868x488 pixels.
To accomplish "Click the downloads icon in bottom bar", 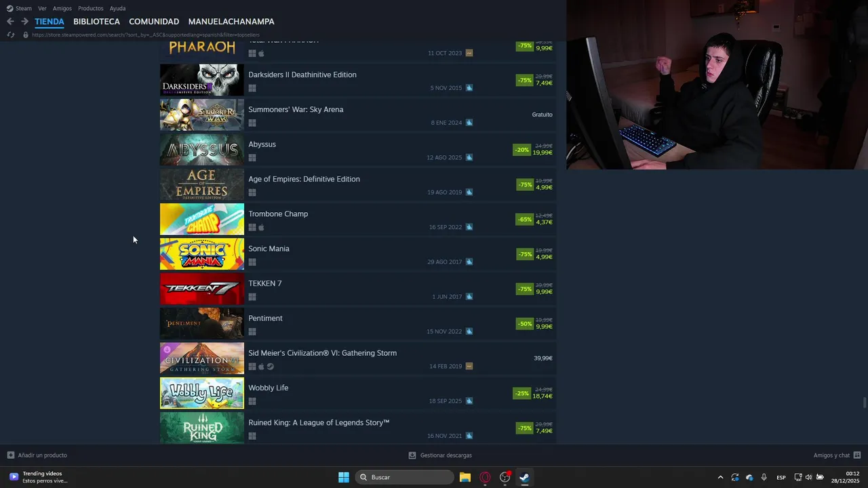I will tap(412, 455).
